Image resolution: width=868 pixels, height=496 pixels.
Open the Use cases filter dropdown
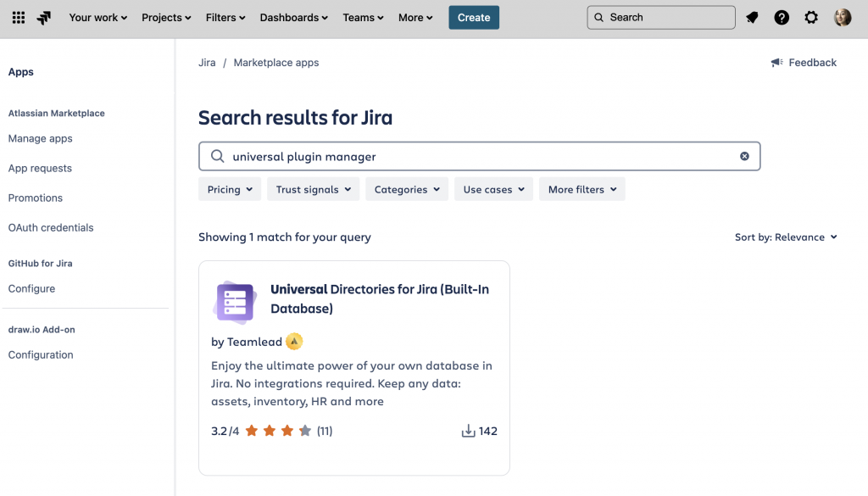[494, 189]
